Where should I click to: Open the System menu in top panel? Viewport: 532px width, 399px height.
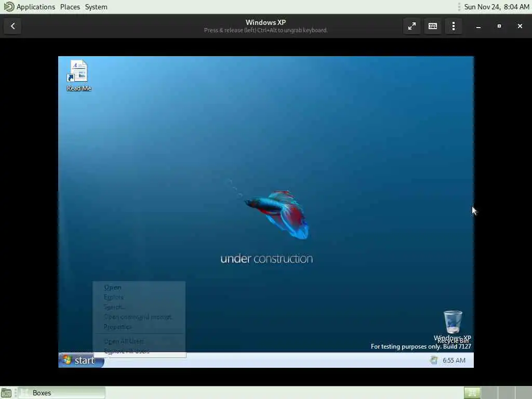click(96, 7)
